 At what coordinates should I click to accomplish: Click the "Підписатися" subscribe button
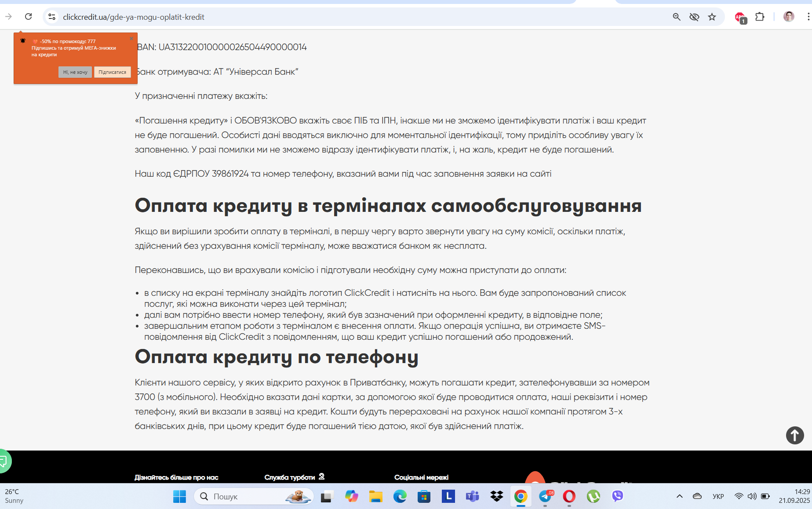pyautogui.click(x=113, y=72)
